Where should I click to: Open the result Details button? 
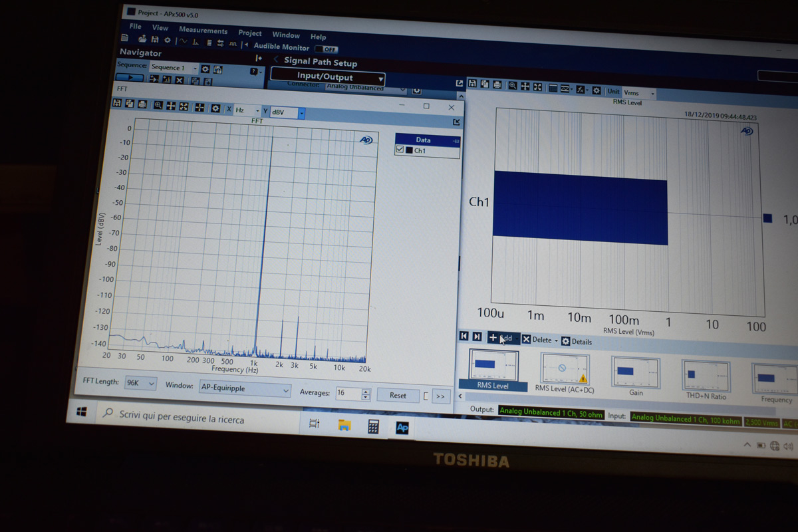click(577, 341)
